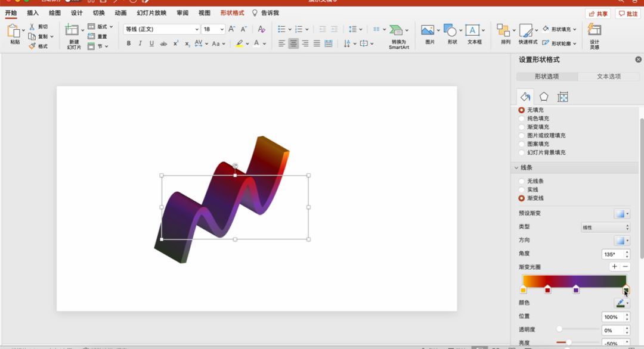Select Gradient fill (渐变填充) radio button
644x349 pixels.
(522, 127)
